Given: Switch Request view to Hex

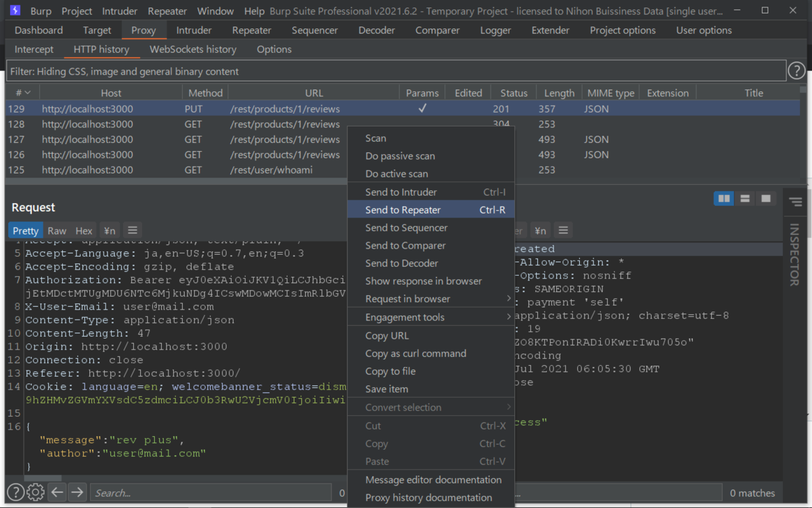Looking at the screenshot, I should pos(84,230).
